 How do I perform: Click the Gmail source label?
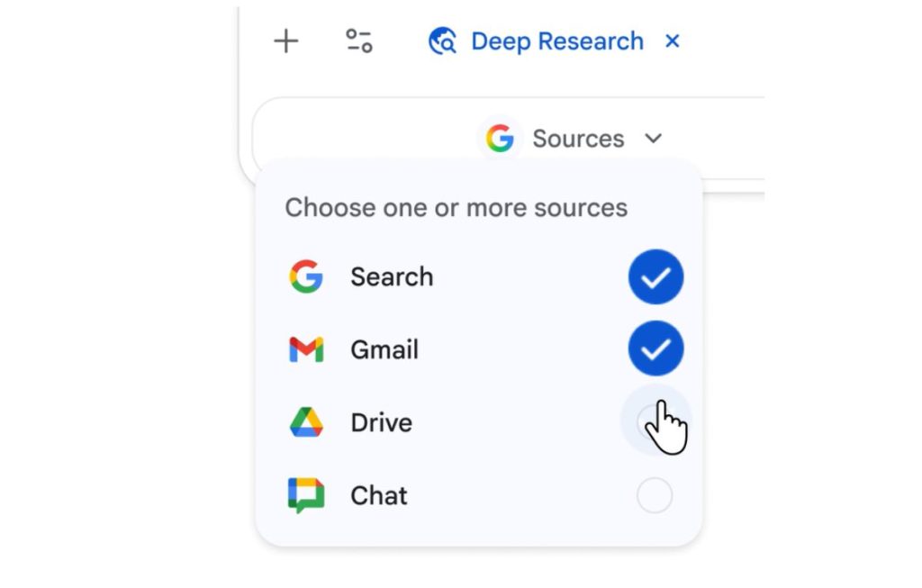(384, 349)
